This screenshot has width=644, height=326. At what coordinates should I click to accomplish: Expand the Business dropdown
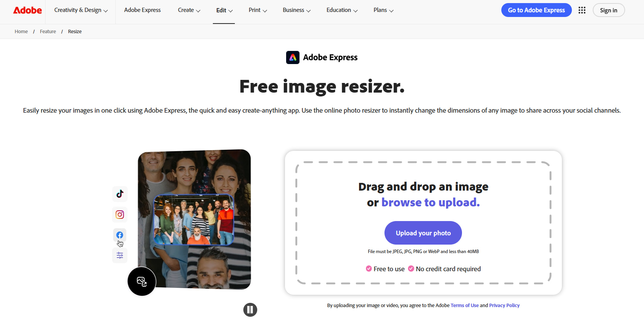pos(297,10)
